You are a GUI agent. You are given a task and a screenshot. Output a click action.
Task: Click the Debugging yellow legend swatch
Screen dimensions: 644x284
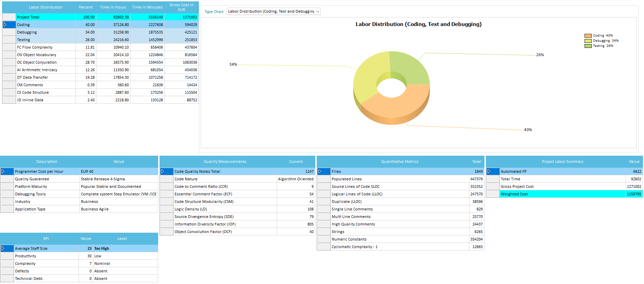tap(588, 41)
